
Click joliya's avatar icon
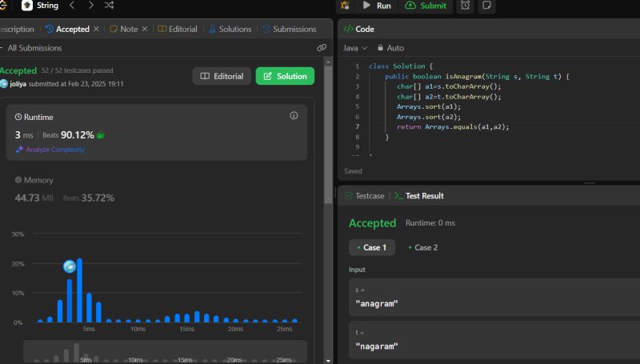coord(4,84)
